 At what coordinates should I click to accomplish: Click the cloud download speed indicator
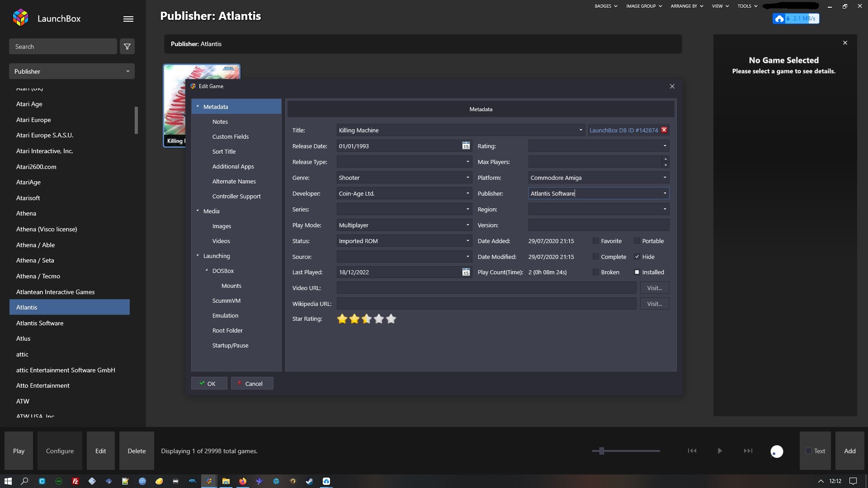point(796,19)
